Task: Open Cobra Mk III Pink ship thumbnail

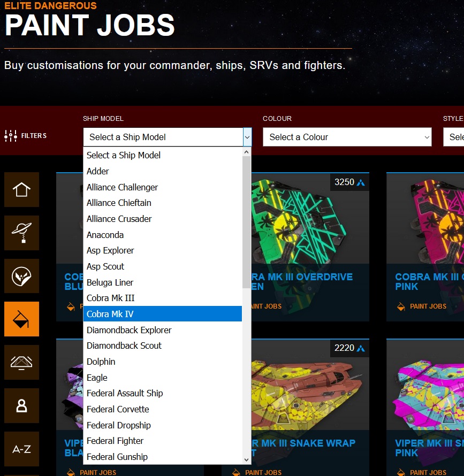Action: point(425,218)
